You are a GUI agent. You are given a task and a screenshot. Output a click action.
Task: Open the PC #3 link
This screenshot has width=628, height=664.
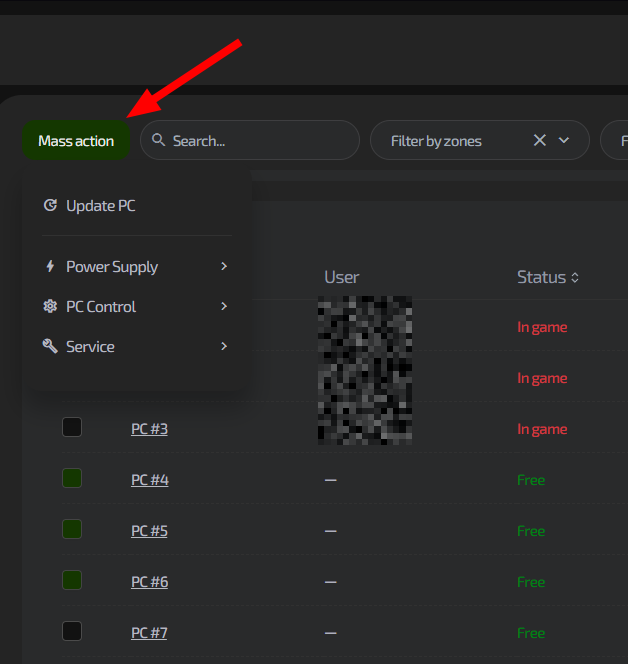coord(149,429)
